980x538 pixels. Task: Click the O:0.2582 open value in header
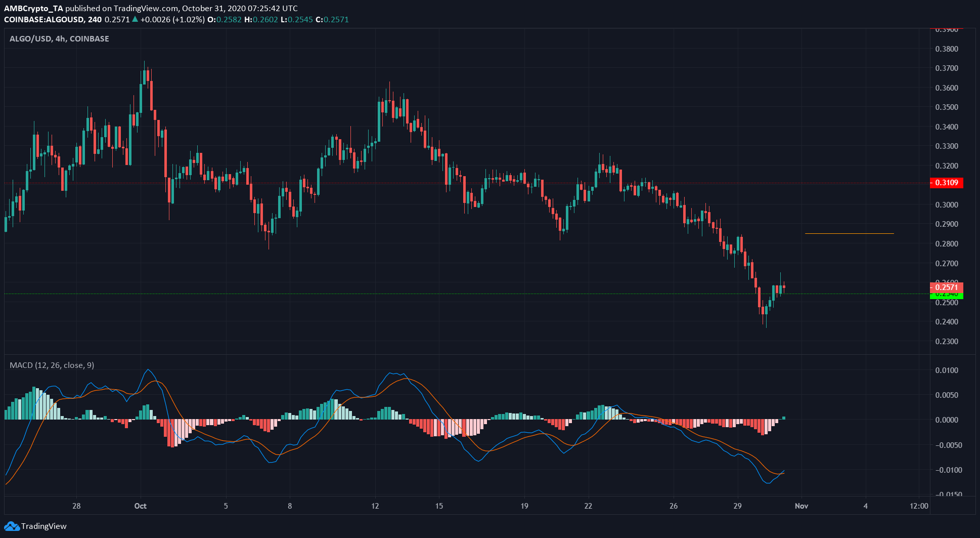tap(225, 20)
